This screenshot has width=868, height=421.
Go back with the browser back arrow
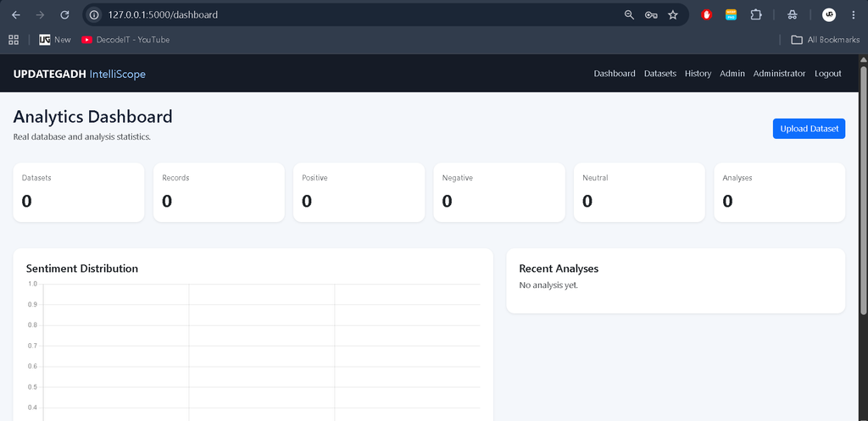[x=15, y=15]
